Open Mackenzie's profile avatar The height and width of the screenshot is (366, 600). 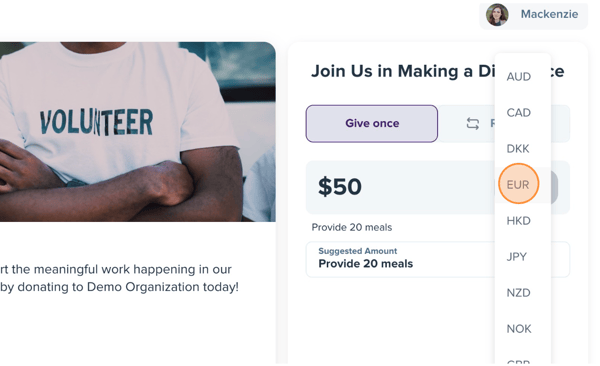click(497, 15)
